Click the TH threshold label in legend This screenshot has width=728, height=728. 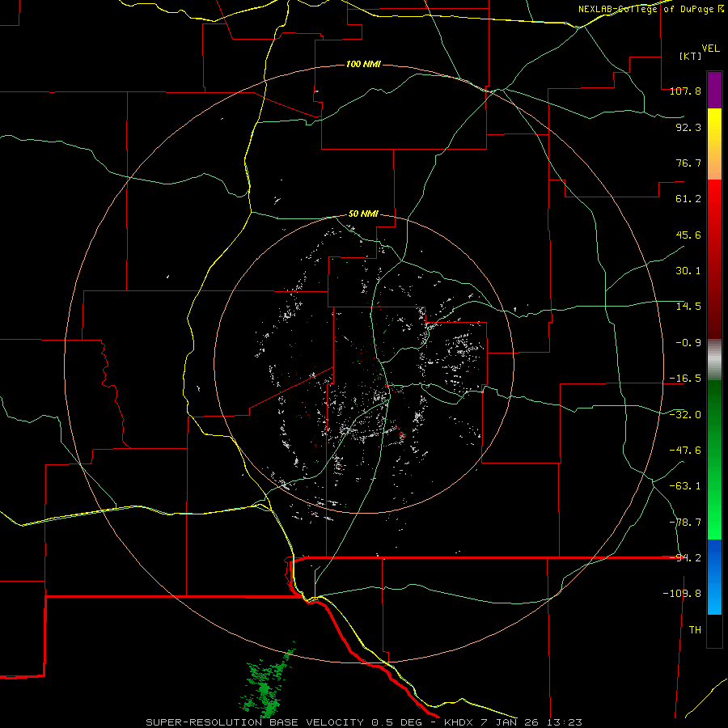[695, 629]
